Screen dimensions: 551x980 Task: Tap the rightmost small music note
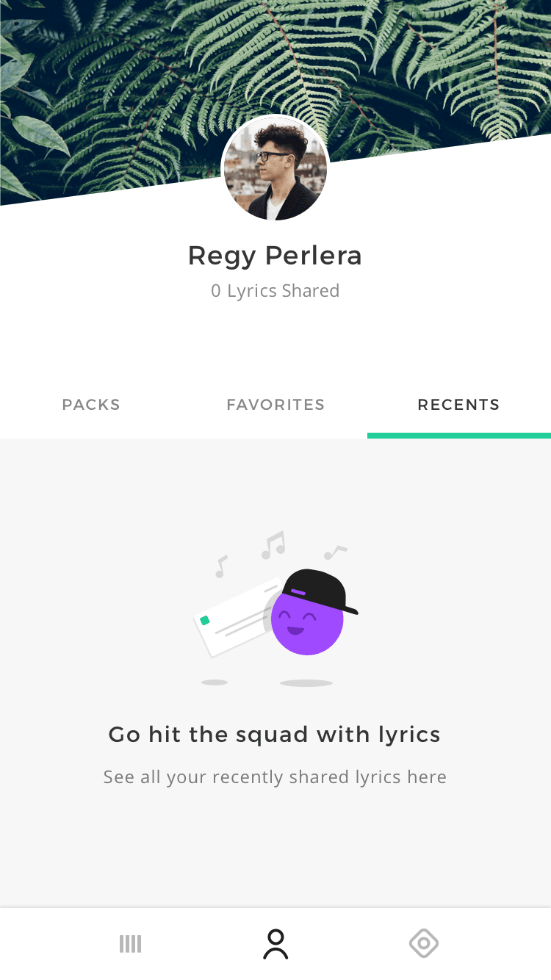(336, 551)
